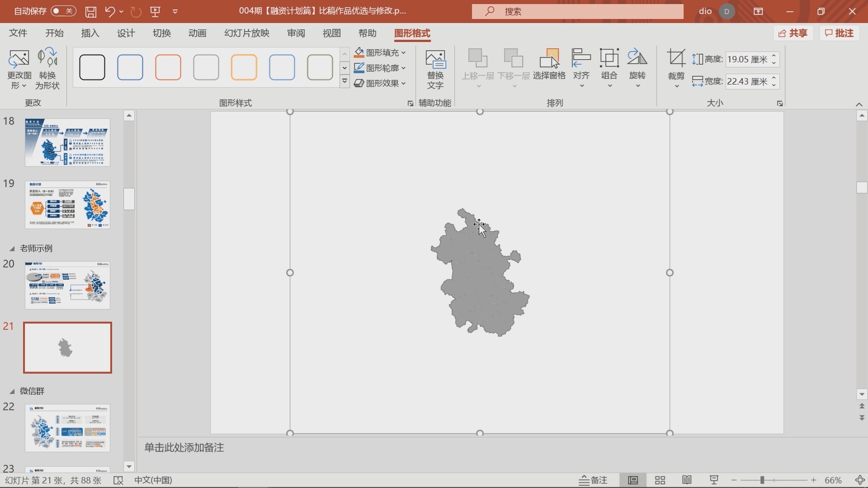Open the 文件 (File) menu

click(x=18, y=33)
